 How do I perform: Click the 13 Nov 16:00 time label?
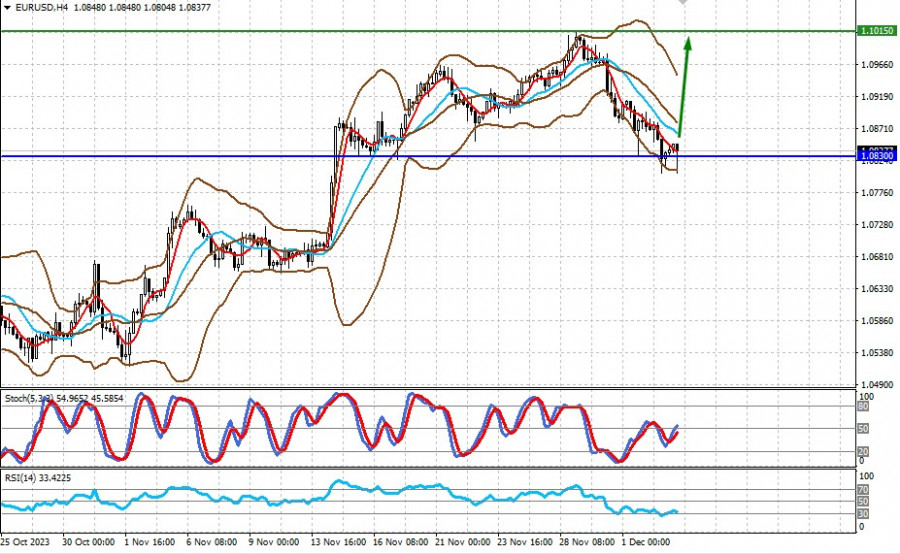pyautogui.click(x=339, y=542)
